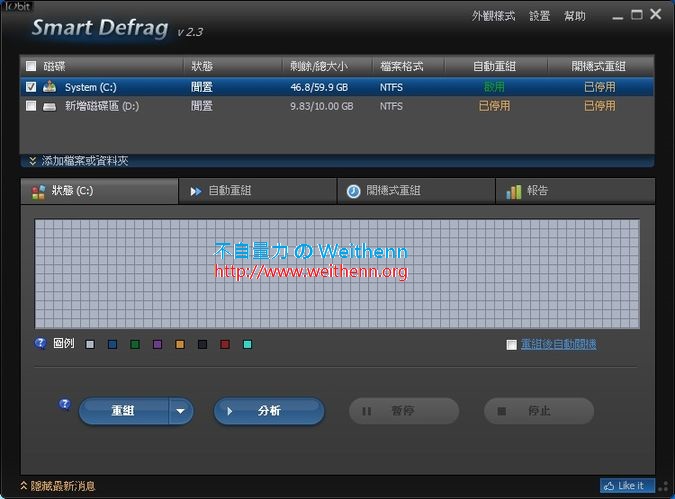This screenshot has width=675, height=499.
Task: Minimize the Smart Defrag window
Action: 618,17
